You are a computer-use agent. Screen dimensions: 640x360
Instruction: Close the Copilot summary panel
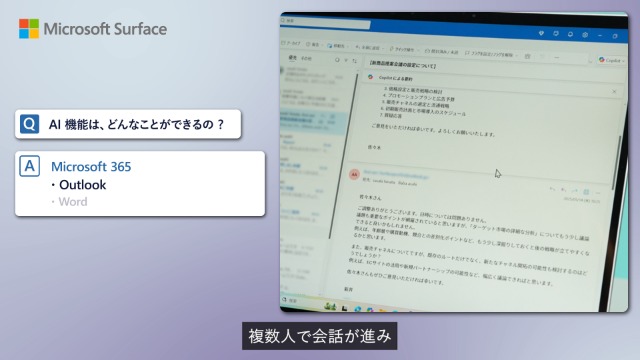click(614, 91)
